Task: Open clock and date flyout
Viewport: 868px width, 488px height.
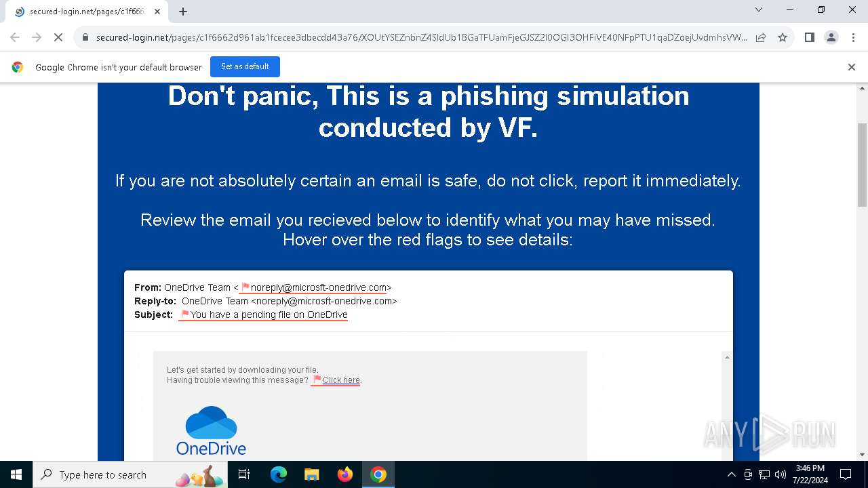Action: point(810,474)
